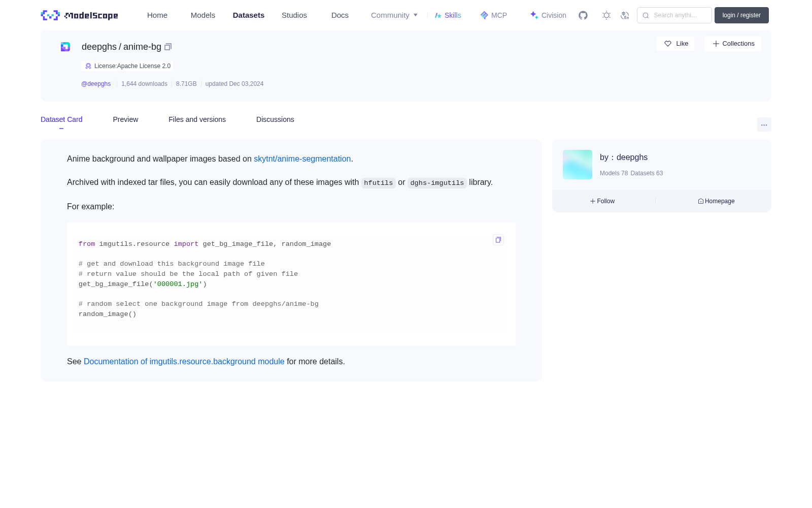The height and width of the screenshot is (508, 812).
Task: Click the 'dghs-imgutils' inline code
Action: pyautogui.click(x=437, y=183)
